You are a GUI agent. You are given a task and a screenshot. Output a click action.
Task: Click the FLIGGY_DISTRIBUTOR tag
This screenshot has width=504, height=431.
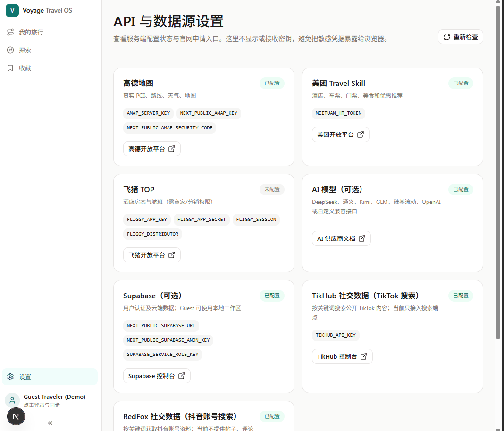point(153,234)
